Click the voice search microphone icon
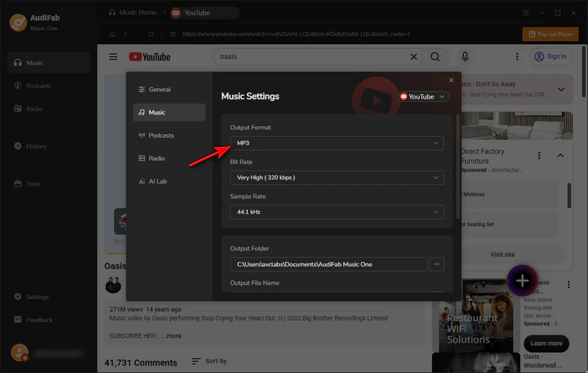Screen dimensions: 588x373 (x=465, y=57)
